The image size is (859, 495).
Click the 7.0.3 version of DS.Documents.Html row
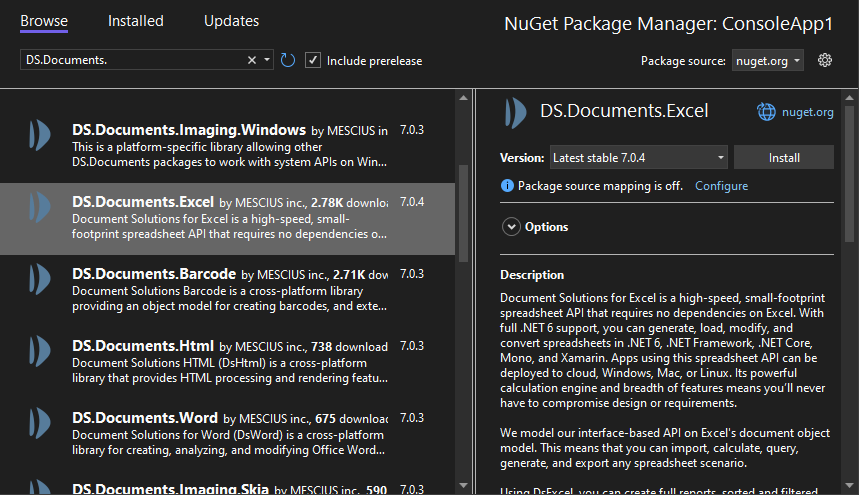412,346
